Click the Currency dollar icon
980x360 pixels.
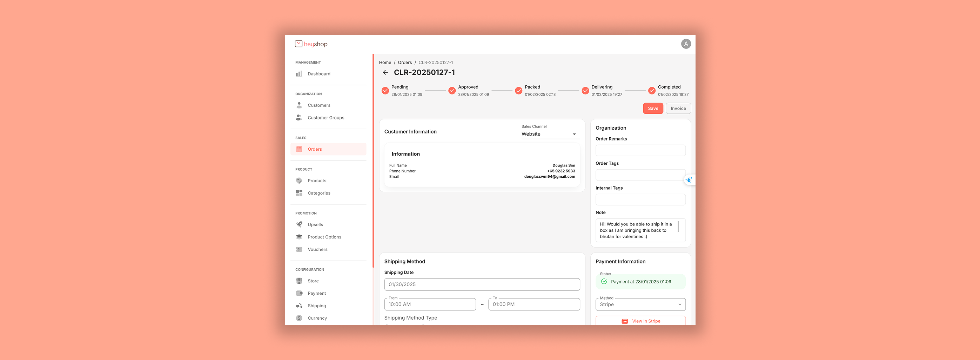click(x=299, y=318)
